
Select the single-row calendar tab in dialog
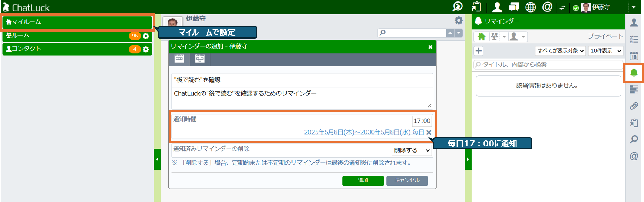tap(179, 59)
